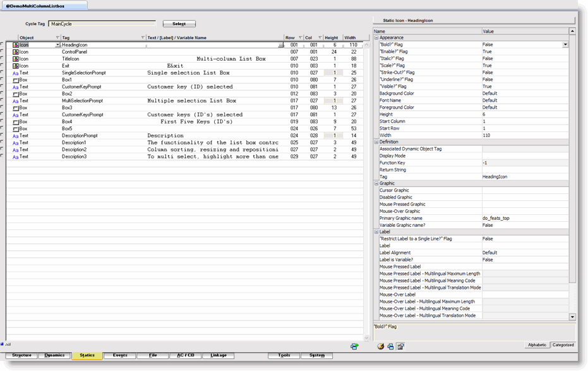Viewport: 588px width, 371px height.
Task: Select the Function Key value -1
Action: point(485,163)
